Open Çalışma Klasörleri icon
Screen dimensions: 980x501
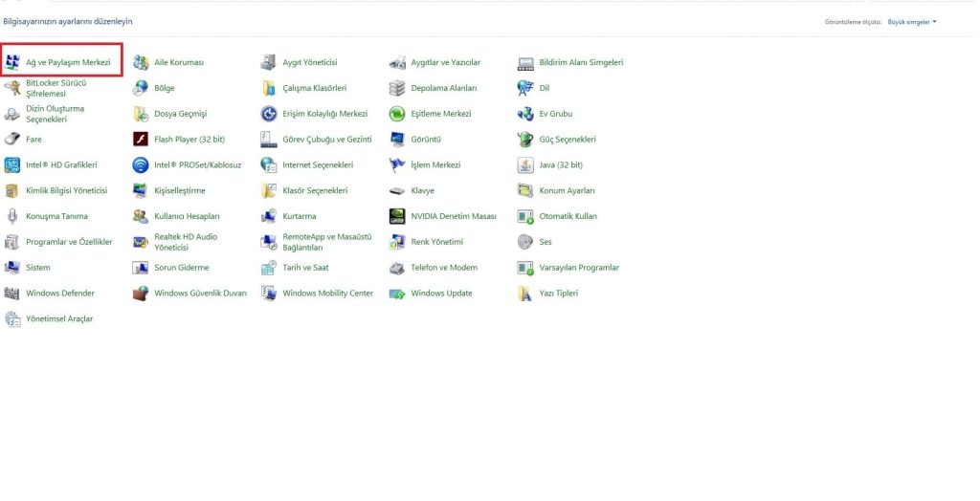269,88
